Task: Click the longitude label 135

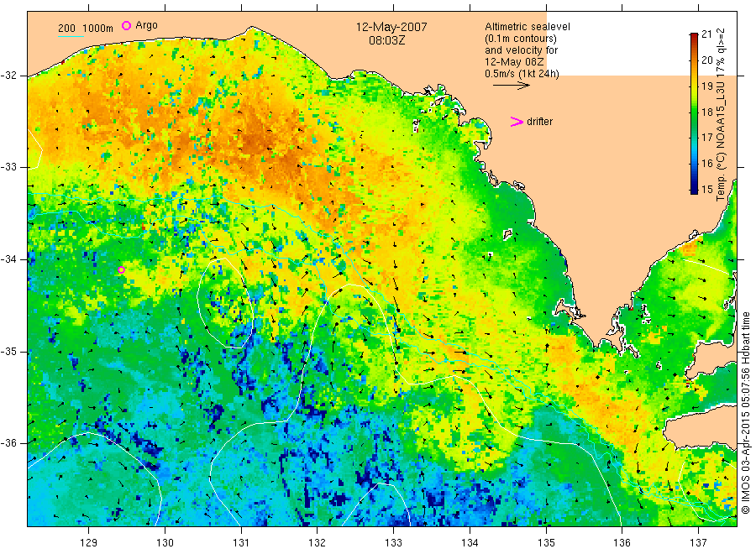Action: tap(546, 543)
